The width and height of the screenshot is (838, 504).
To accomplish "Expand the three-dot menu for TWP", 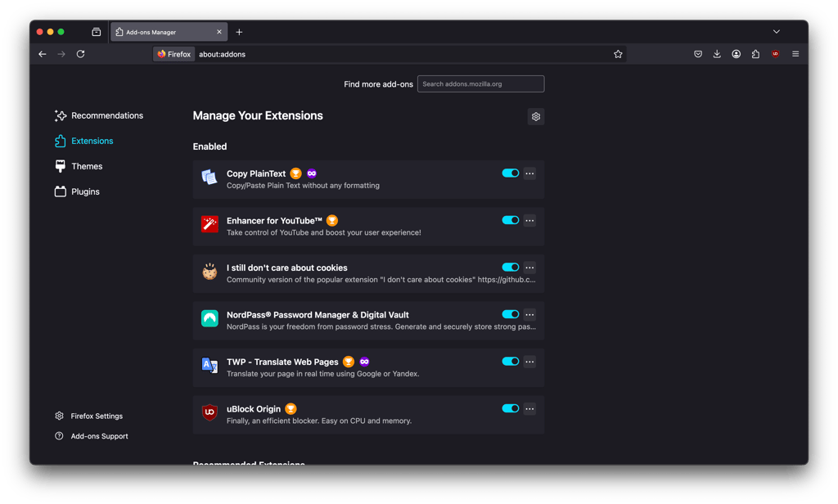I will (529, 362).
